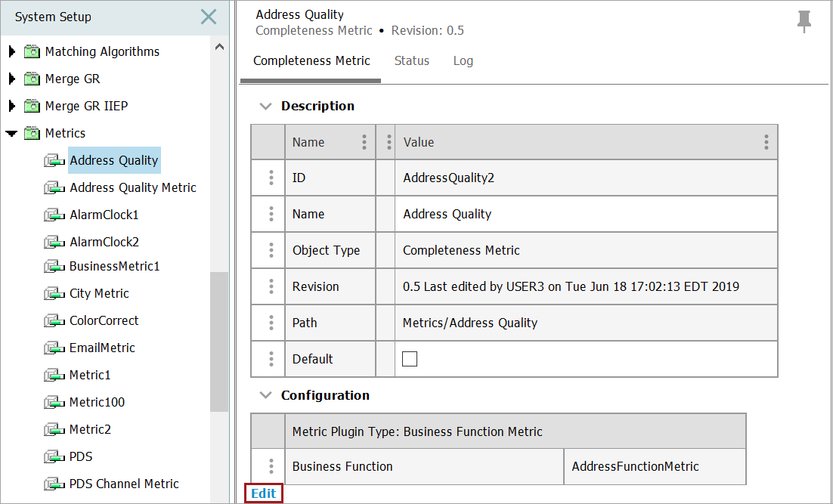Open the Log tab
This screenshot has width=833, height=504.
coord(463,61)
